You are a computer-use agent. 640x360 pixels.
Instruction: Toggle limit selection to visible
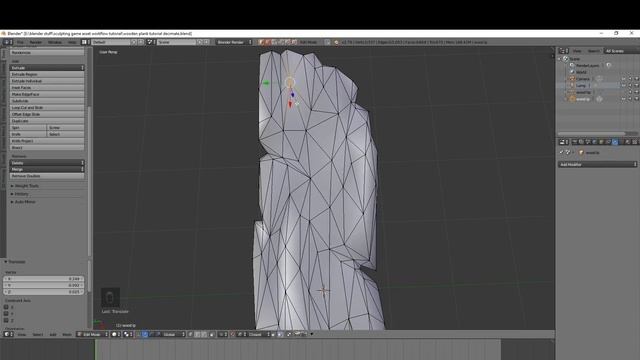pyautogui.click(x=211, y=334)
